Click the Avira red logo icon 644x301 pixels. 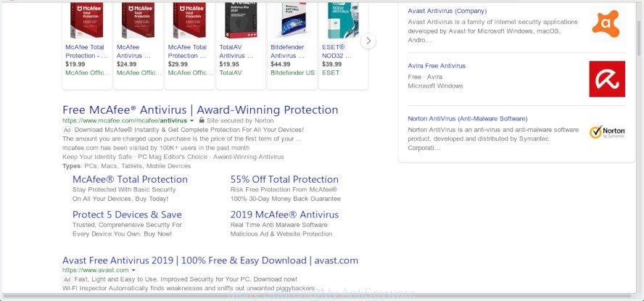pos(606,79)
